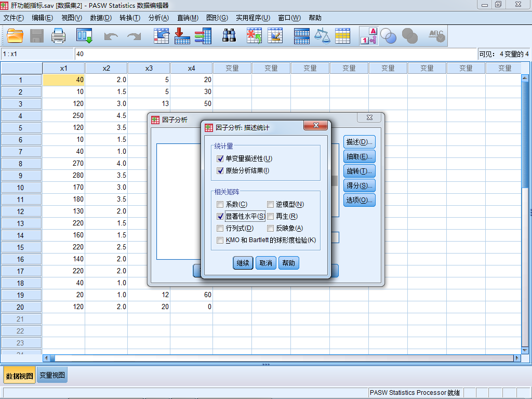Open the 分析(A) menu
Screen dimensions: 532x399
point(158,18)
